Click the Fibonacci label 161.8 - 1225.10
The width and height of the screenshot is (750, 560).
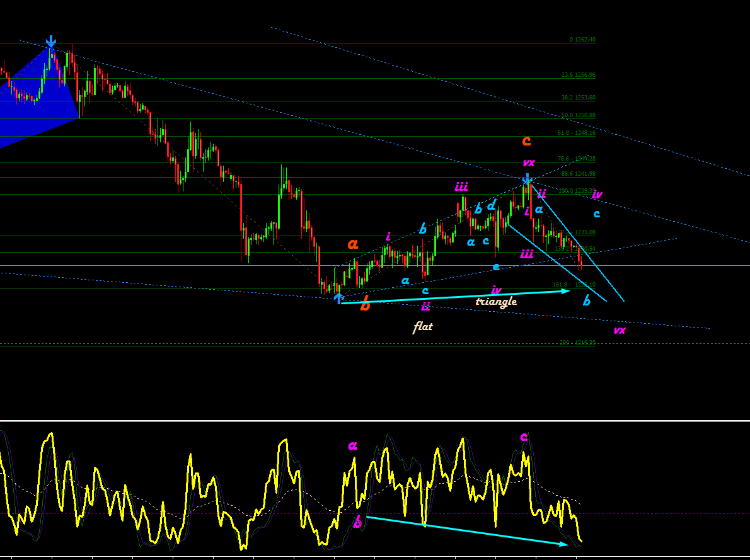[x=574, y=285]
